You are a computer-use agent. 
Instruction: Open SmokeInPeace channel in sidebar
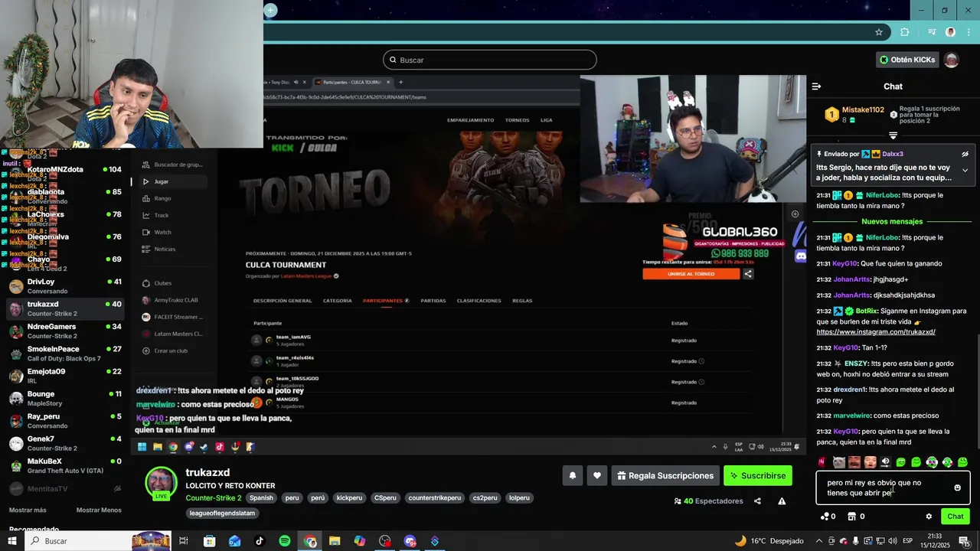[x=65, y=354]
